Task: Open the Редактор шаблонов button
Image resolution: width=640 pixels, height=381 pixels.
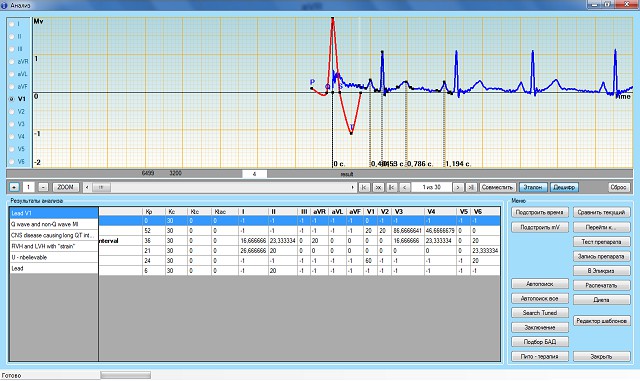Action: (601, 321)
